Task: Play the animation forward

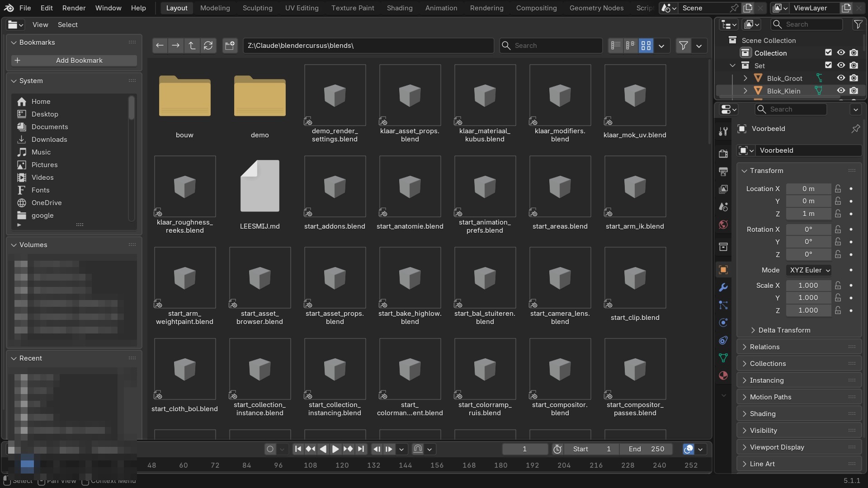Action: click(335, 449)
